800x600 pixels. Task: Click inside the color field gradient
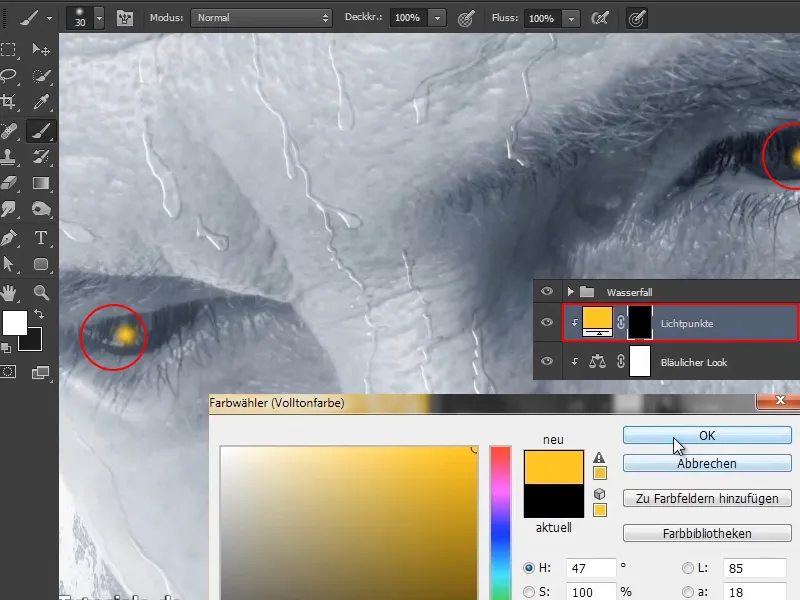pos(349,523)
